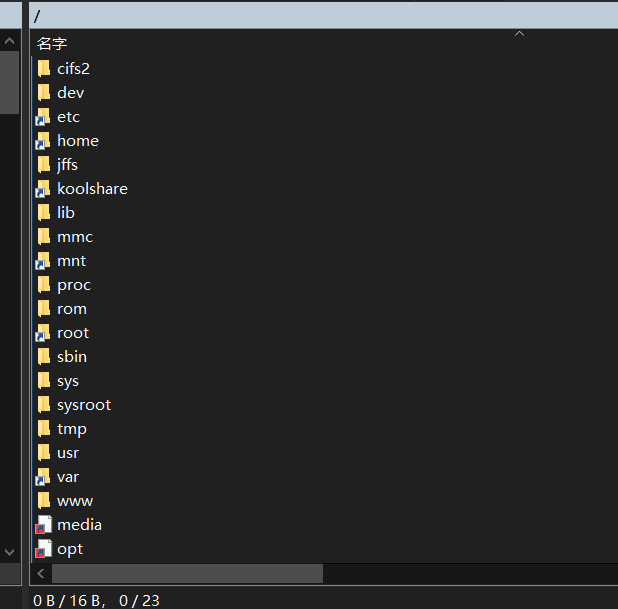This screenshot has height=609, width=618.
Task: Click the jffs folder icon
Action: (x=44, y=165)
